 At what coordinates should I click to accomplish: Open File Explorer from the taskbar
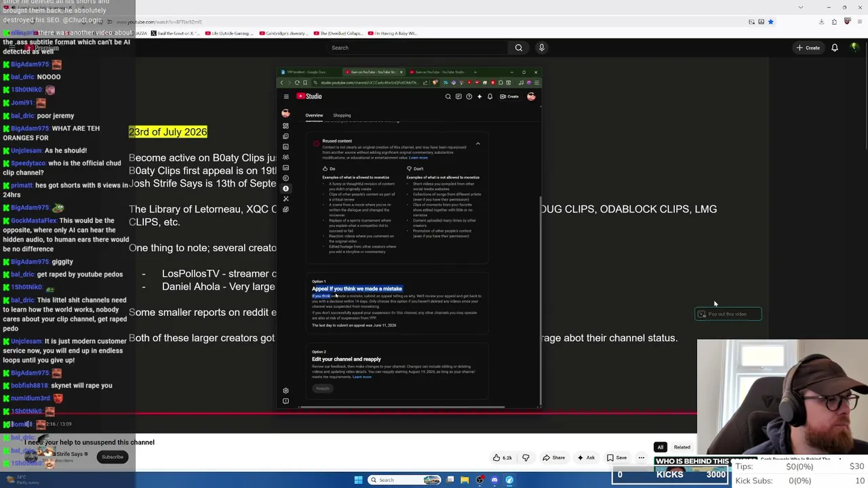pos(465,480)
